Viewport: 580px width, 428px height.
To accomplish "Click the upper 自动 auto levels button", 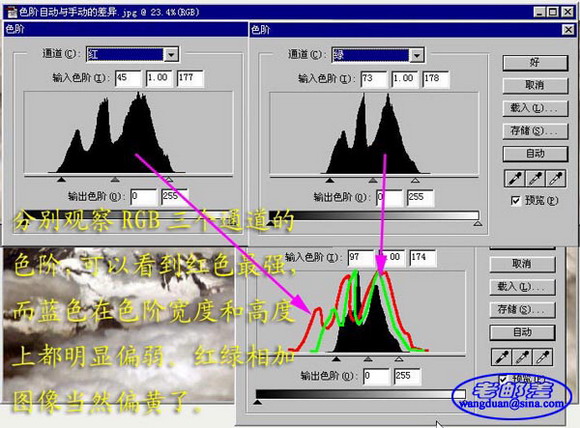I will (535, 154).
